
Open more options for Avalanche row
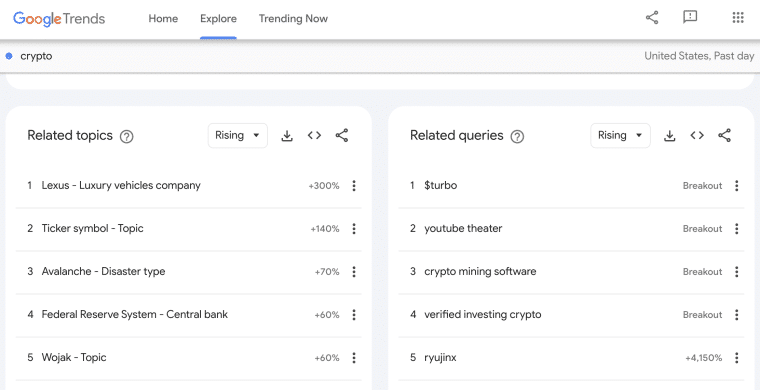(x=354, y=272)
